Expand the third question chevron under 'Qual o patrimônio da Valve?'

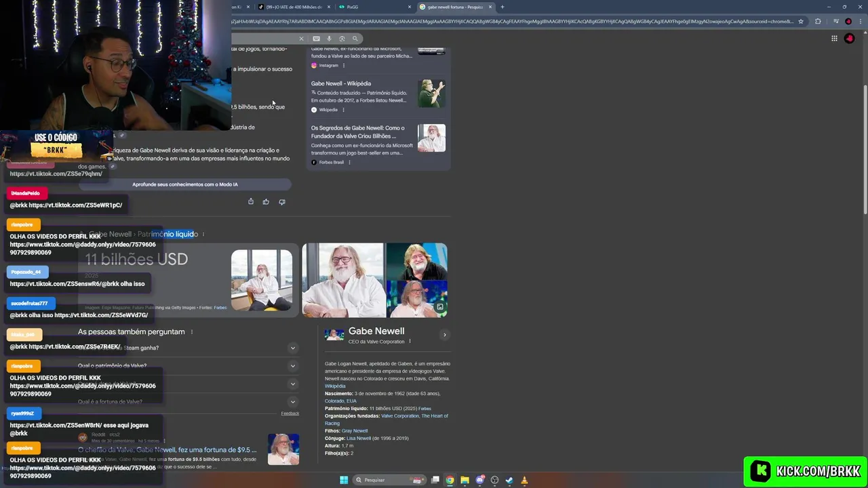click(293, 384)
